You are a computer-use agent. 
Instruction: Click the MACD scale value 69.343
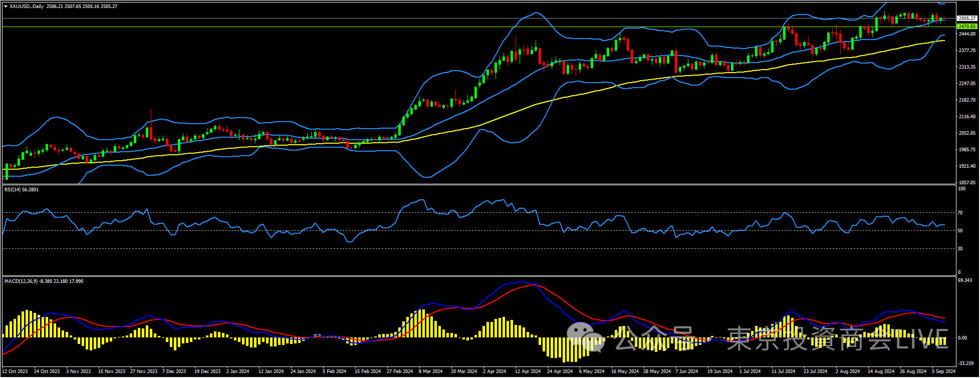(x=965, y=280)
